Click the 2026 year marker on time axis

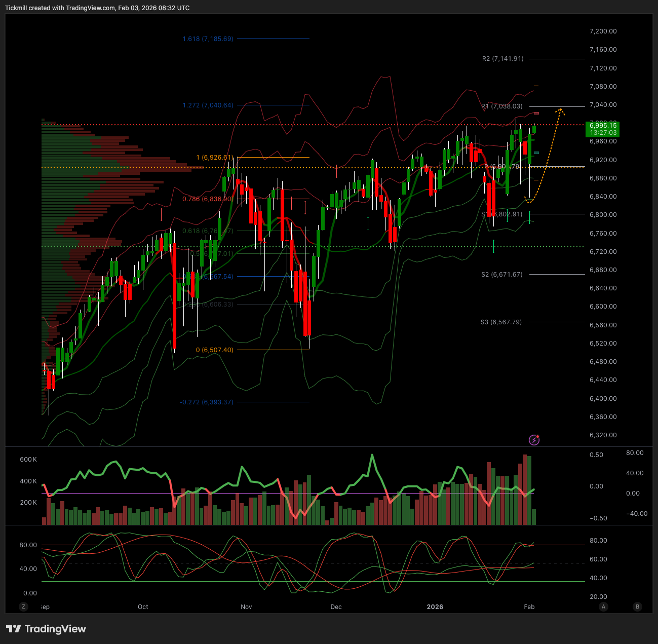click(435, 607)
